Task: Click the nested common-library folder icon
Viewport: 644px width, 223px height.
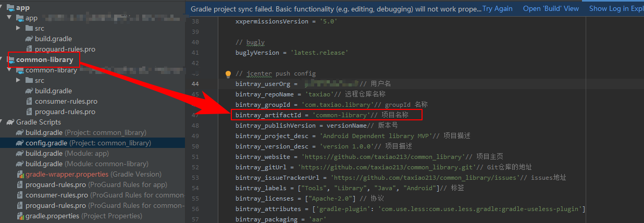Action: (x=20, y=70)
